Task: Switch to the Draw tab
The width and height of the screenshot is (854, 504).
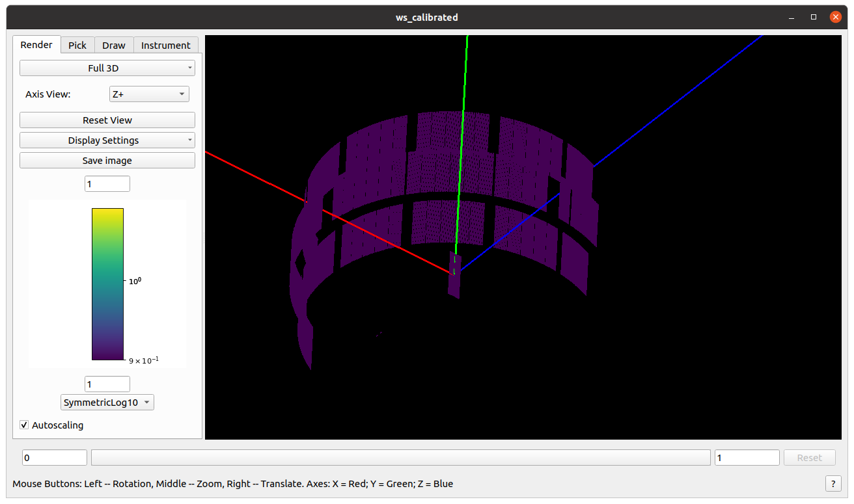Action: click(x=114, y=45)
